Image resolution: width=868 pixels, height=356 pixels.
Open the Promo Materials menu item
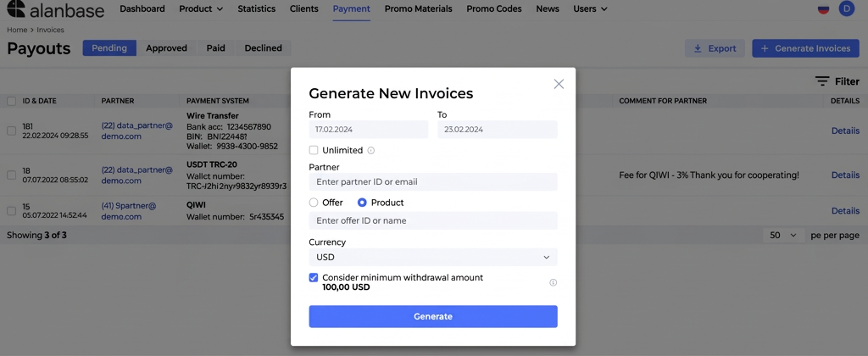pos(419,8)
